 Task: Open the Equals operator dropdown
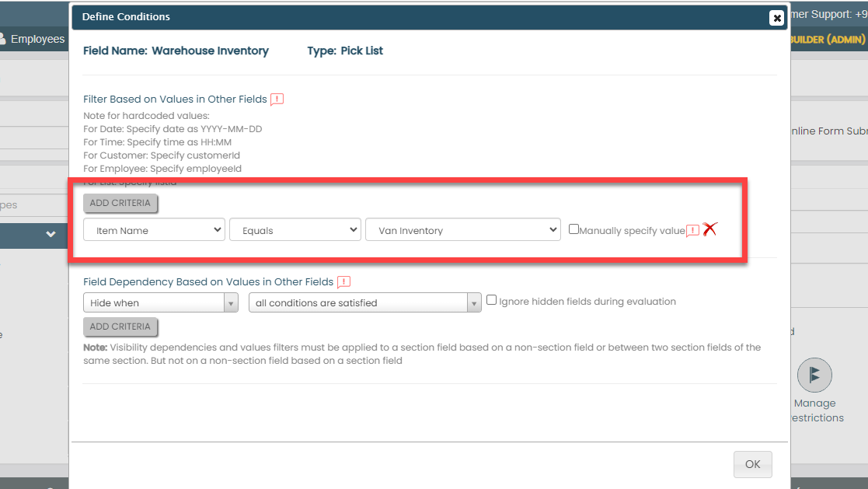[295, 230]
